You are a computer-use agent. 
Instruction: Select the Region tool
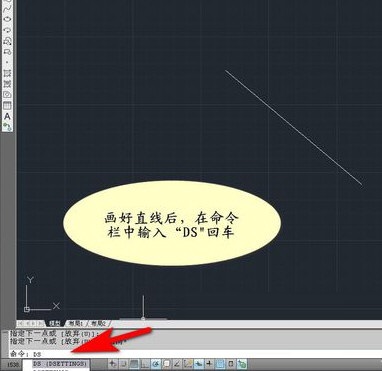point(7,94)
